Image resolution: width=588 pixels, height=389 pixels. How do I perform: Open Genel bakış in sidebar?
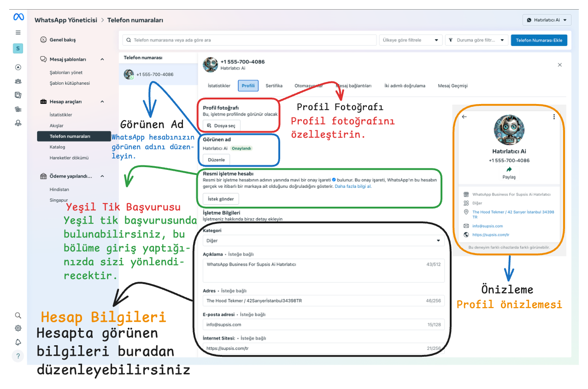(63, 40)
